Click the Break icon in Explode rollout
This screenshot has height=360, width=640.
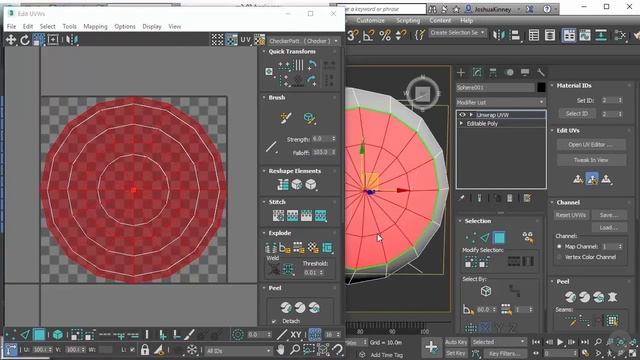pyautogui.click(x=271, y=248)
